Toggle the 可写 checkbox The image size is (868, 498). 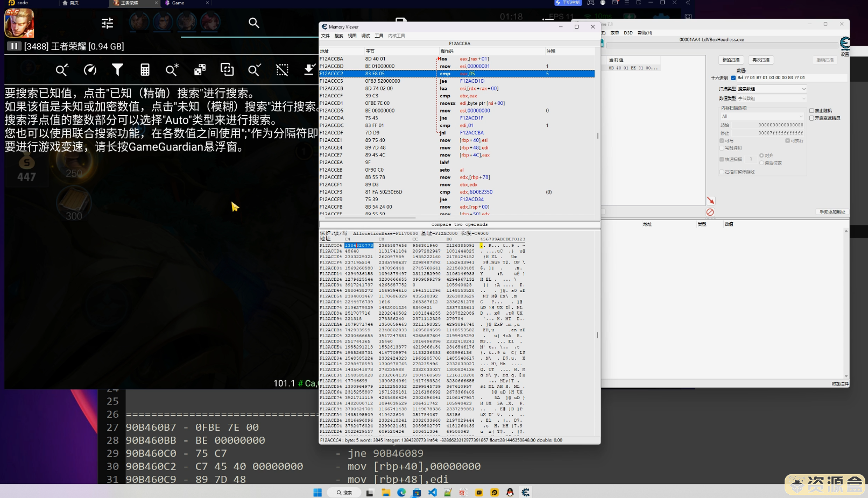(722, 141)
